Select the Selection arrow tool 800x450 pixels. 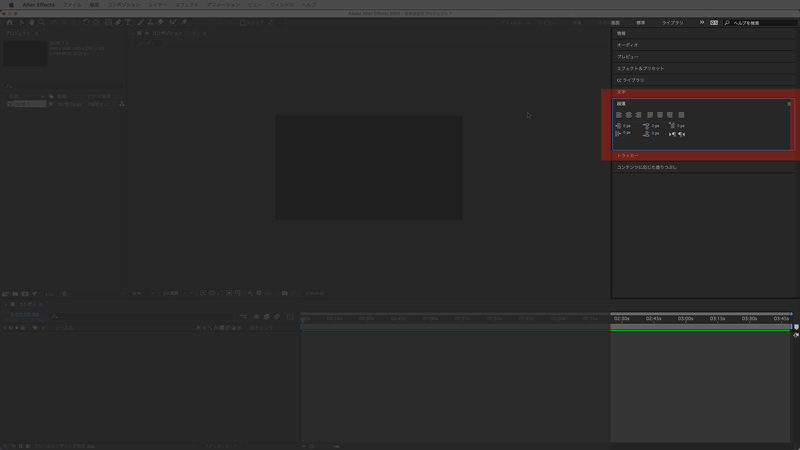(21, 21)
